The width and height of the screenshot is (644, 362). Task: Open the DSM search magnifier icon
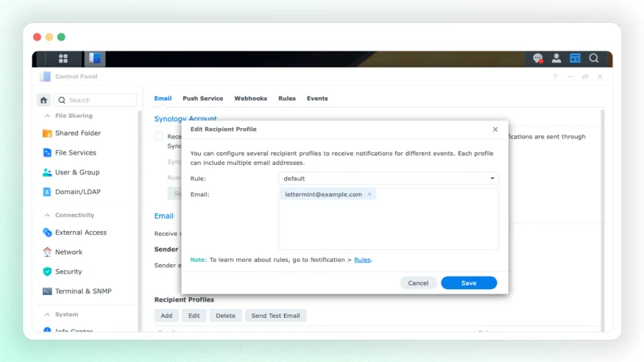[x=593, y=58]
